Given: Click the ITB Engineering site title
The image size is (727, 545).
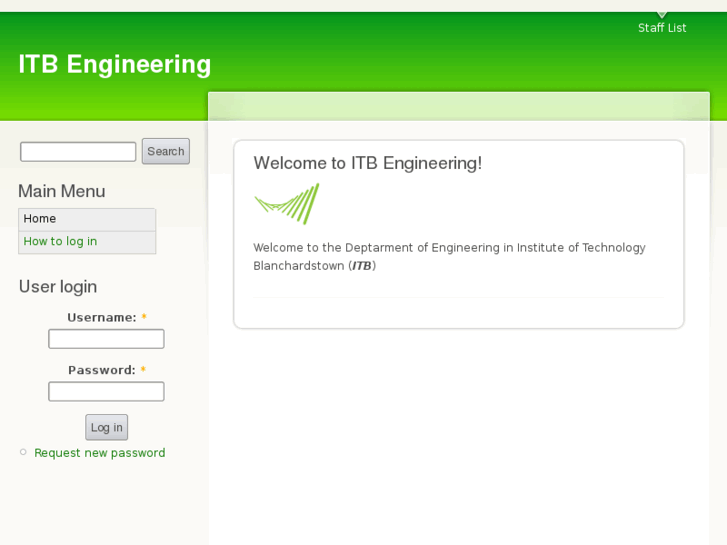Looking at the screenshot, I should click(x=115, y=64).
